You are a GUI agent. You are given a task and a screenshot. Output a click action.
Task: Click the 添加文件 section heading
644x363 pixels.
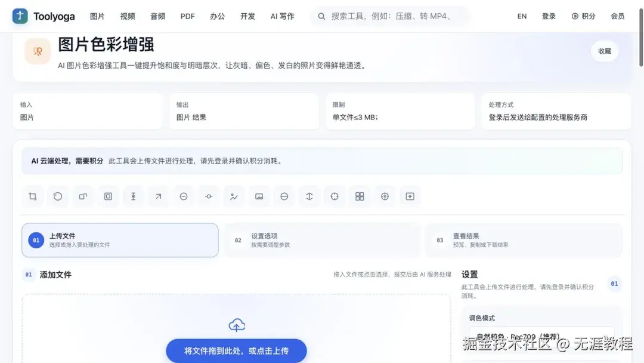[x=55, y=275]
